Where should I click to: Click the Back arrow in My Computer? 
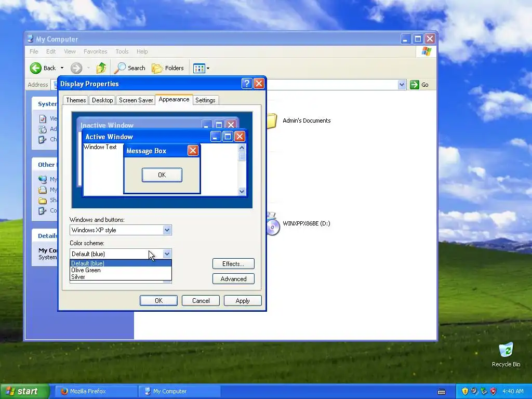(x=36, y=68)
